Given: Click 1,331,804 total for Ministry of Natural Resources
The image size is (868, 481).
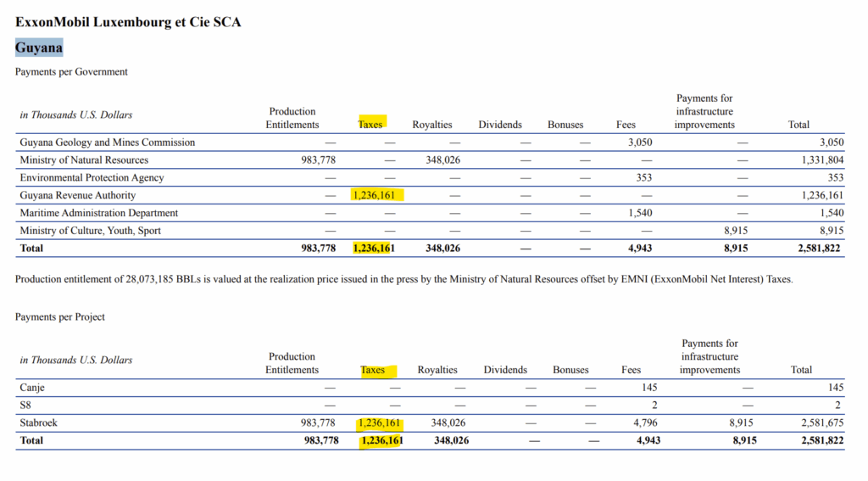Looking at the screenshot, I should pos(821,160).
